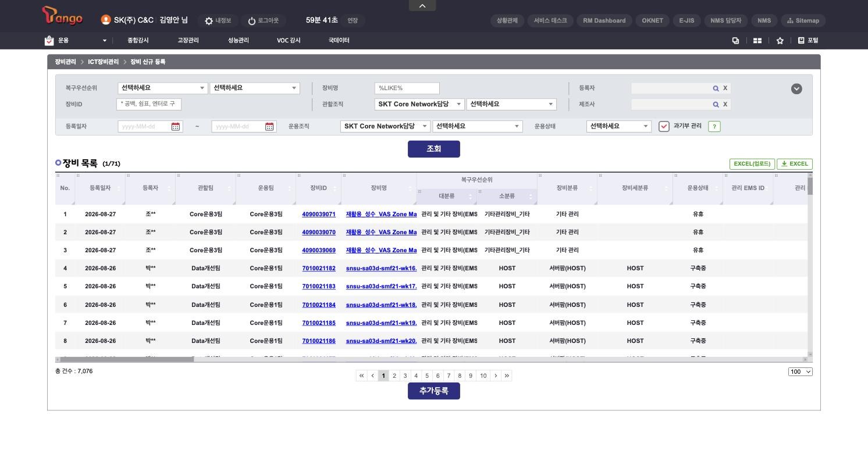
Task: Click the overlapping windows icon in the header
Action: tap(735, 41)
